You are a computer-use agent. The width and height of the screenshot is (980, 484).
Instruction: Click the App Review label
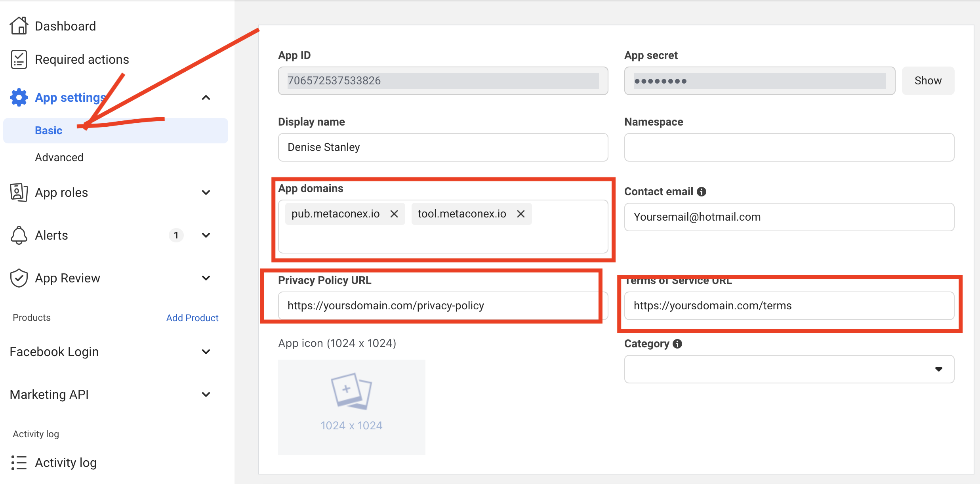coord(67,278)
